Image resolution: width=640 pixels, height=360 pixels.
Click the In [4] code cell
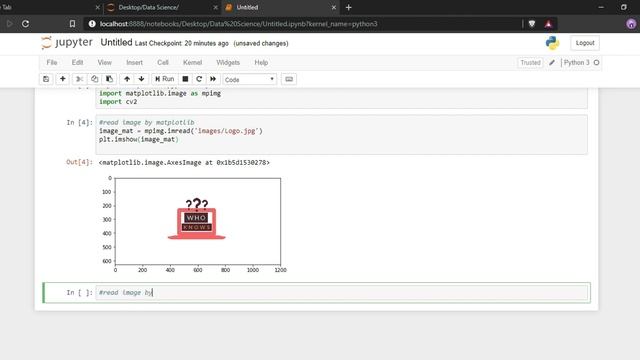point(342,135)
